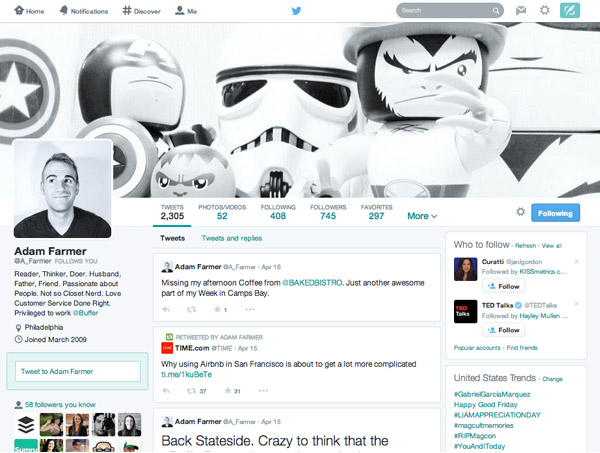
Task: Open the @Buffer link in bio
Action: pyautogui.click(x=86, y=313)
